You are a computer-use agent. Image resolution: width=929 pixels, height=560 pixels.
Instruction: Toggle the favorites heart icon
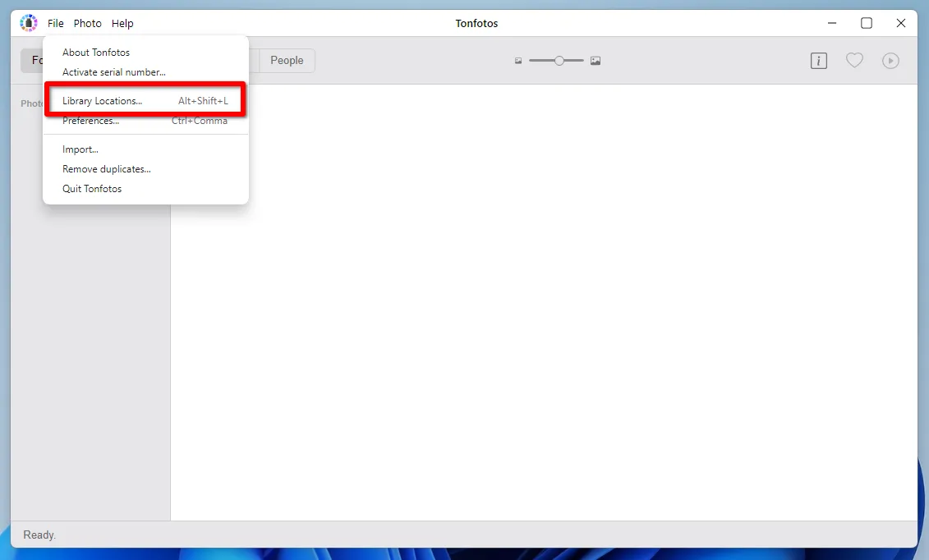pyautogui.click(x=854, y=61)
